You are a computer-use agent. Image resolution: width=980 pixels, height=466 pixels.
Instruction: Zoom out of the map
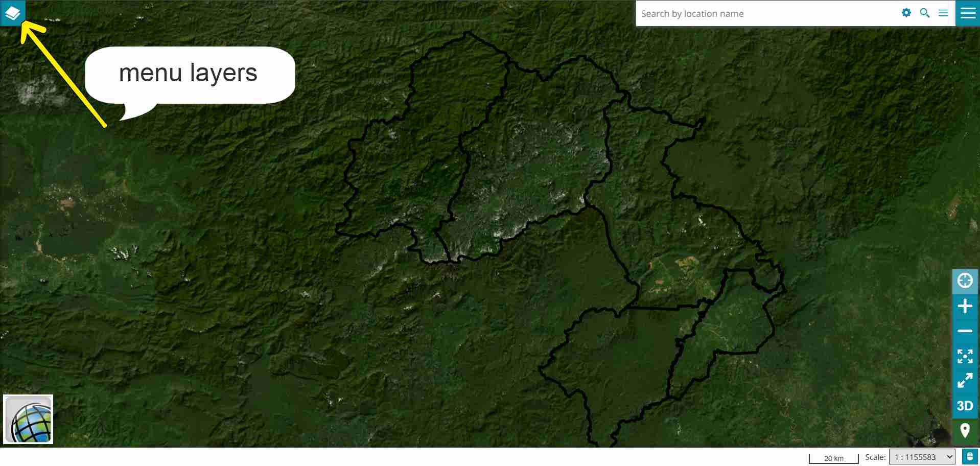(965, 331)
